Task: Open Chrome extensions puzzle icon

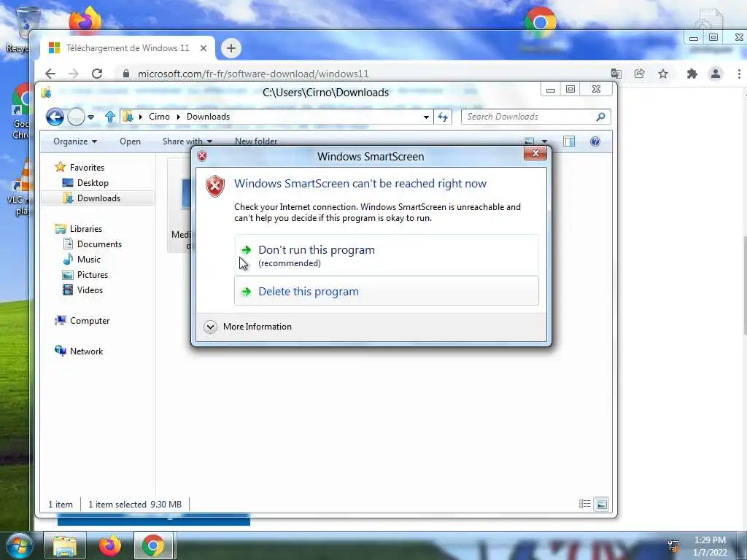Action: pyautogui.click(x=692, y=74)
